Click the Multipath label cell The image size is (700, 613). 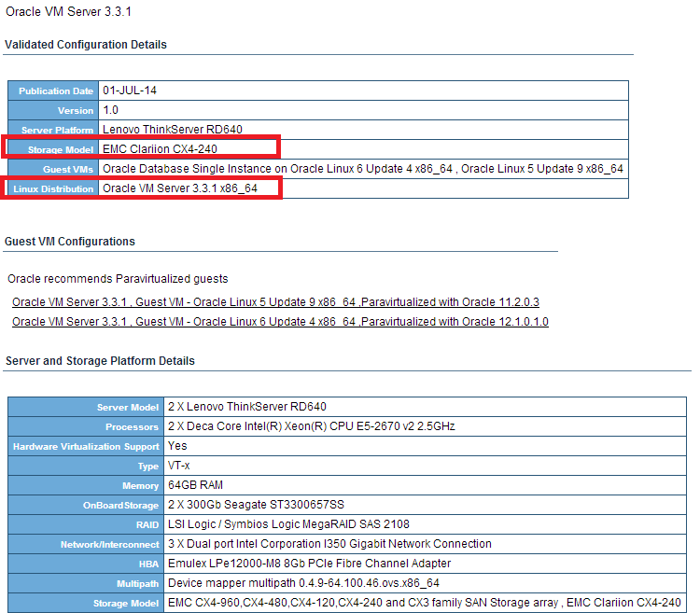pyautogui.click(x=86, y=583)
